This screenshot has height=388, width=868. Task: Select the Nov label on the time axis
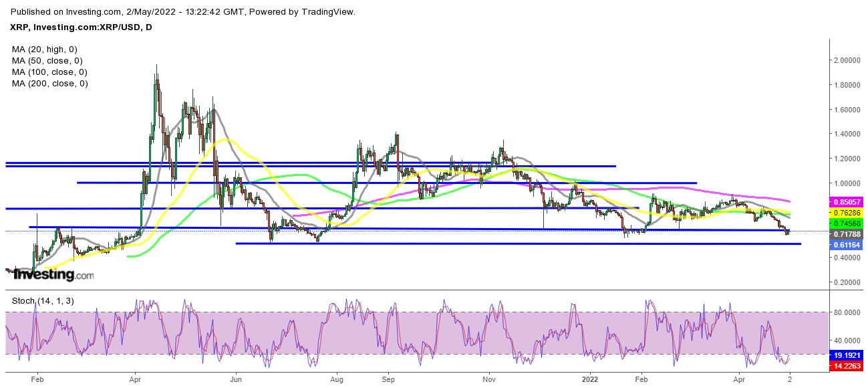(488, 378)
